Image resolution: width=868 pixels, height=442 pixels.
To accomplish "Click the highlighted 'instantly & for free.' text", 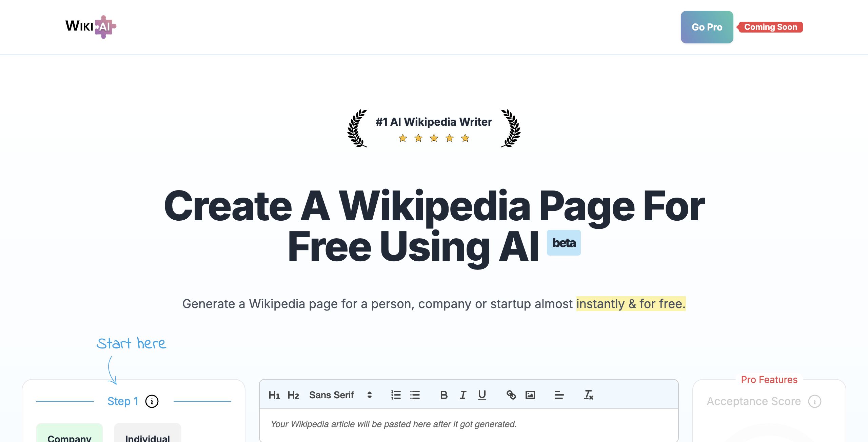I will pyautogui.click(x=631, y=304).
